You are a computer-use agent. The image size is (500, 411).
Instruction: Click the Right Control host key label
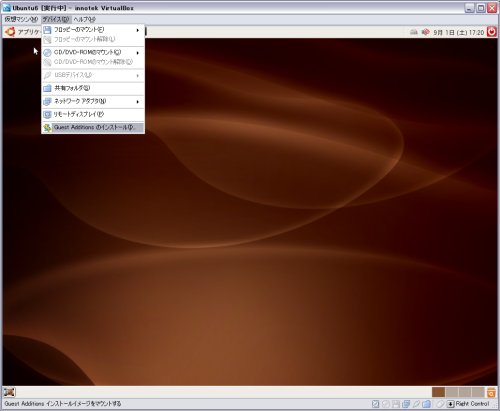(472, 404)
